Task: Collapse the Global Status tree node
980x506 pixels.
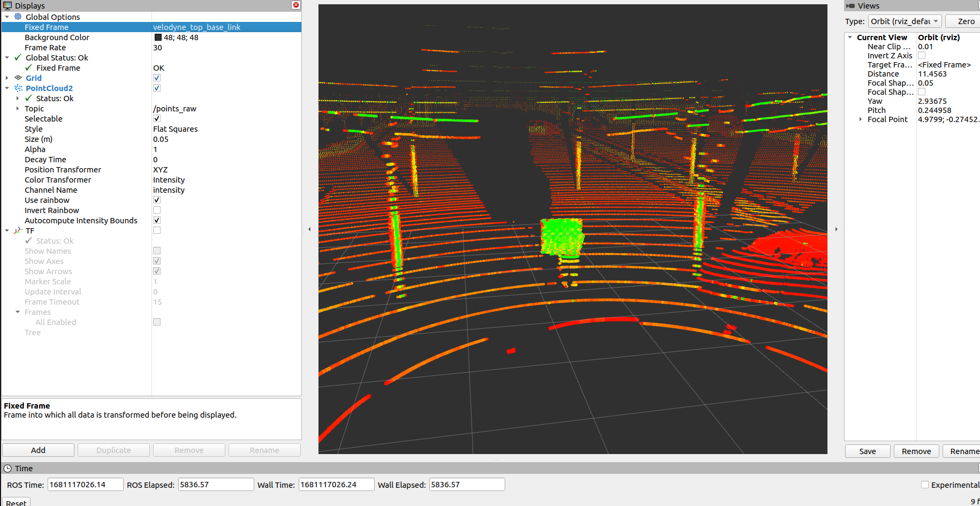Action: (x=7, y=57)
